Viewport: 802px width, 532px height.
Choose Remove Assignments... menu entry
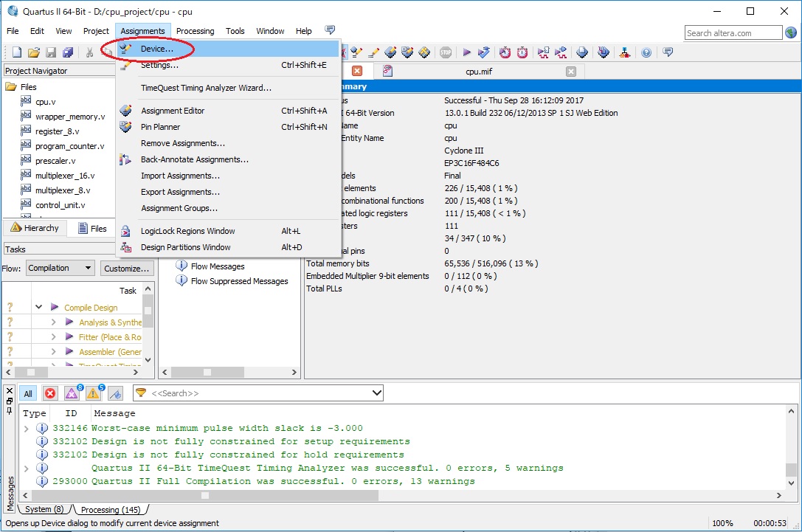click(228, 143)
